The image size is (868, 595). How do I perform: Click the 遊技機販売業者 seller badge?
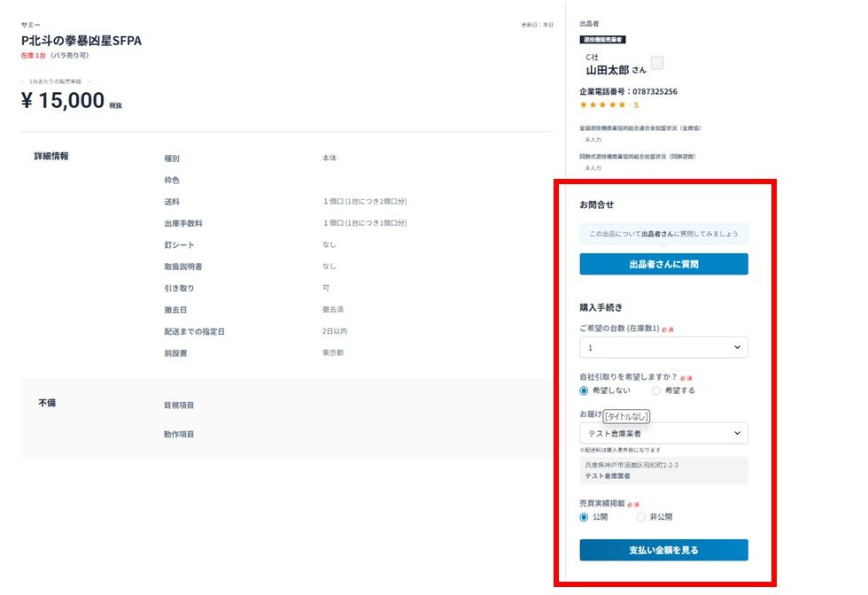coord(602,39)
